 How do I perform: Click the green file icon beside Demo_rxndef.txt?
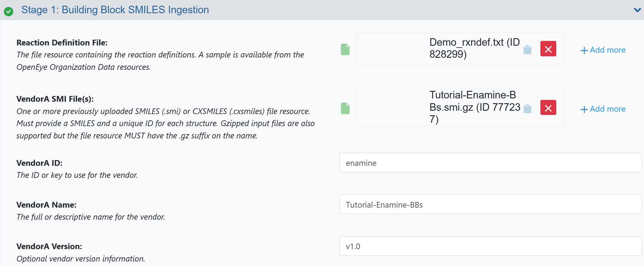tap(345, 49)
